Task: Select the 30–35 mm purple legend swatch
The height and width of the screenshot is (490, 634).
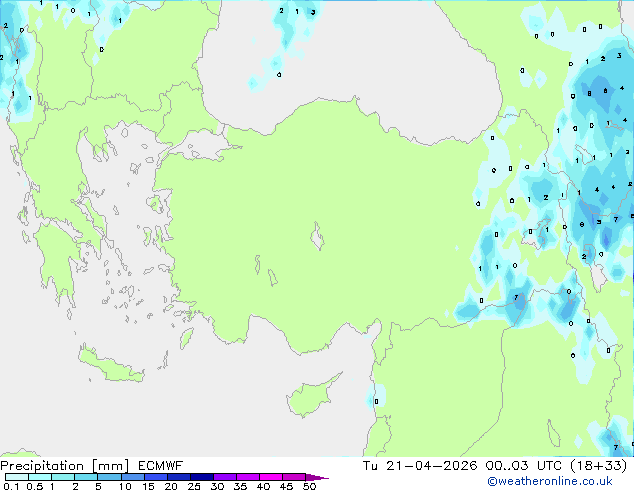Action: click(x=224, y=477)
